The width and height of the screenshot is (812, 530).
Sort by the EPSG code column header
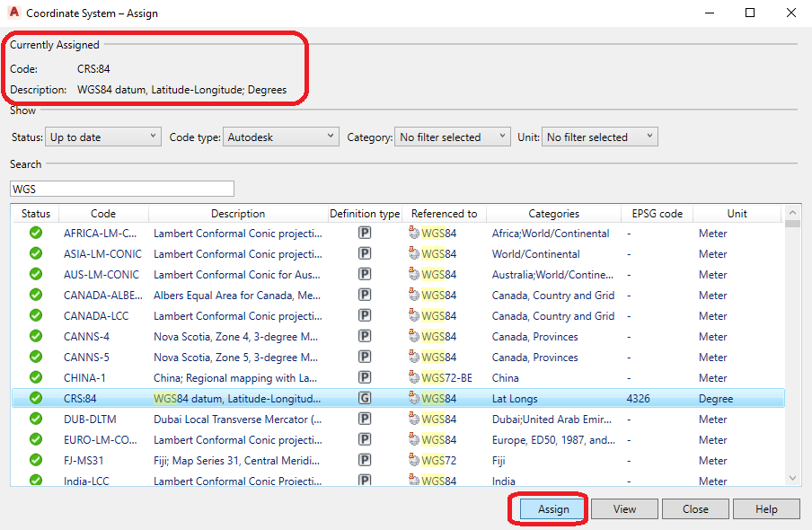pyautogui.click(x=658, y=214)
